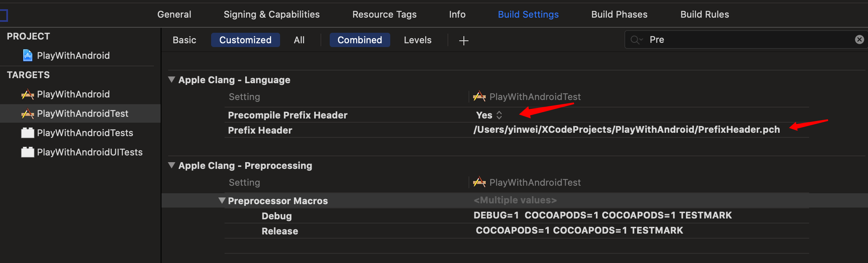Click the Release COCOAPODS=1 TESTMARK value
The image size is (868, 263).
tap(580, 230)
